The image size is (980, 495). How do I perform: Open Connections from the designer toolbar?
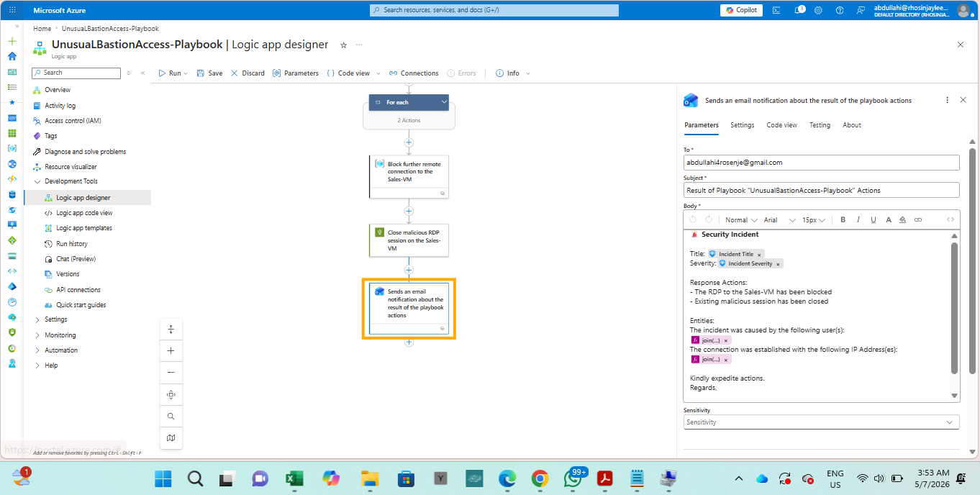[x=414, y=73]
